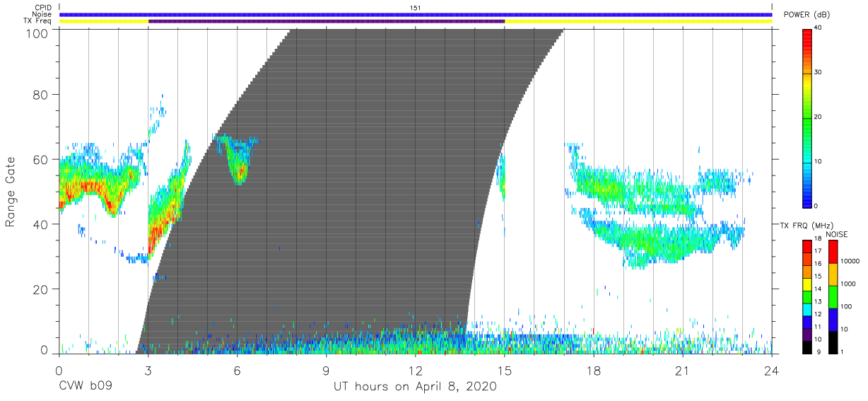Click the CPID label

pyautogui.click(x=42, y=7)
